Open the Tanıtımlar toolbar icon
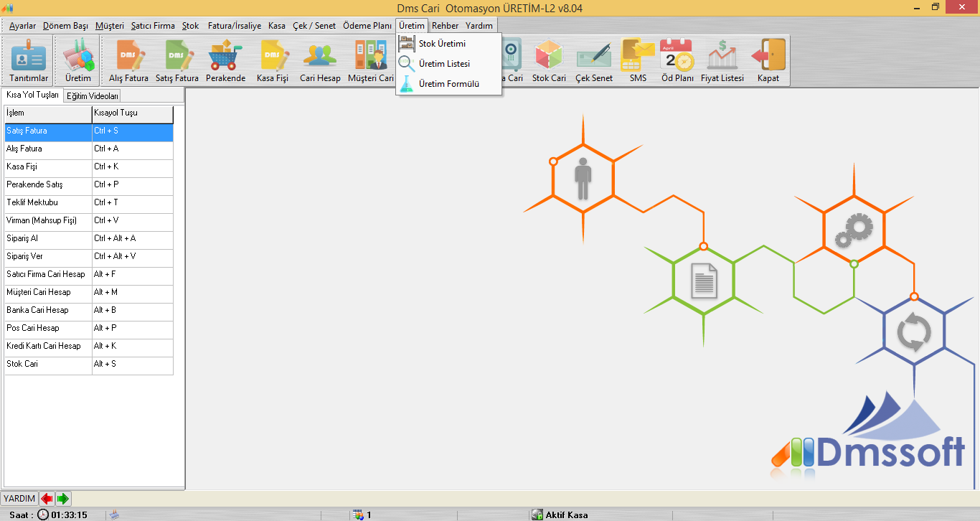Image resolution: width=980 pixels, height=521 pixels. [29, 60]
